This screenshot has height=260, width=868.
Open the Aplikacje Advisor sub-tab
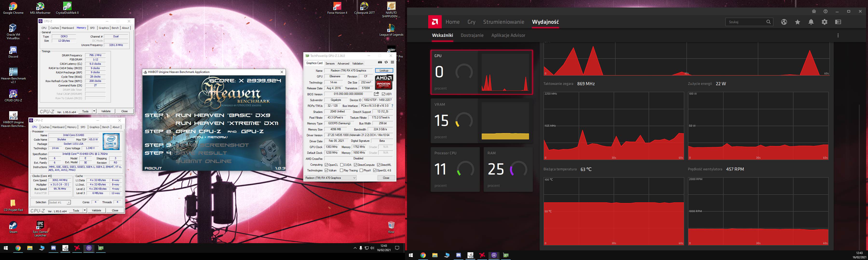pyautogui.click(x=508, y=35)
